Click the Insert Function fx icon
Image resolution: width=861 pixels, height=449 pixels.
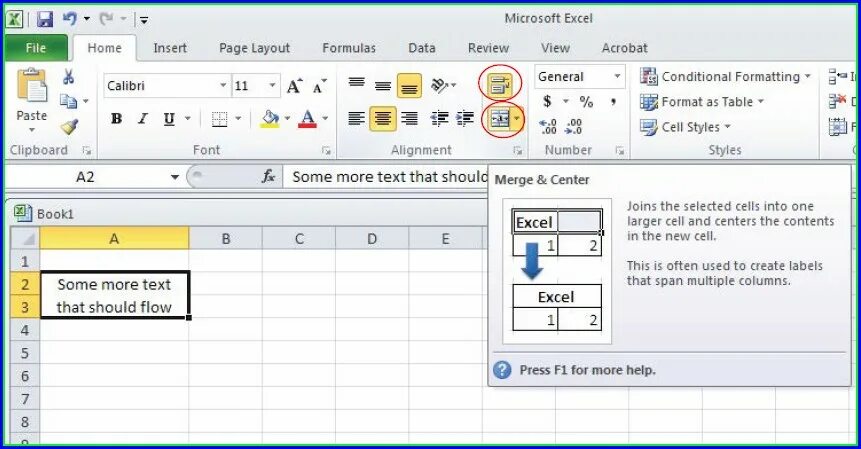[268, 177]
